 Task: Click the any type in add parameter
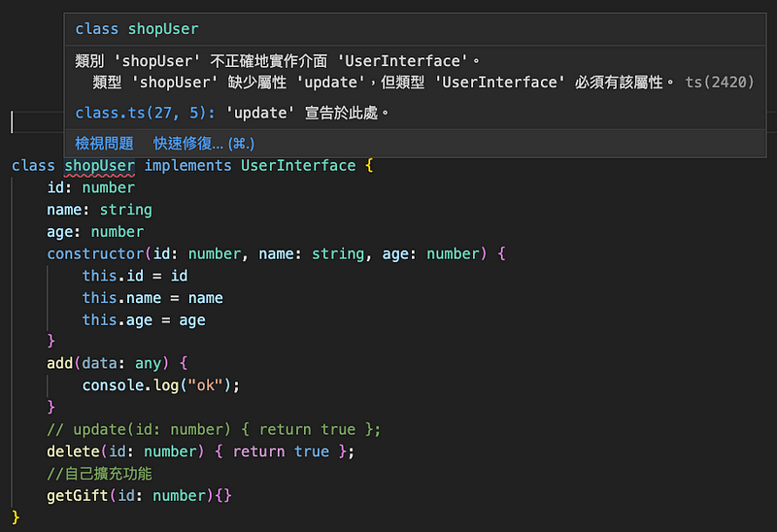click(x=149, y=363)
